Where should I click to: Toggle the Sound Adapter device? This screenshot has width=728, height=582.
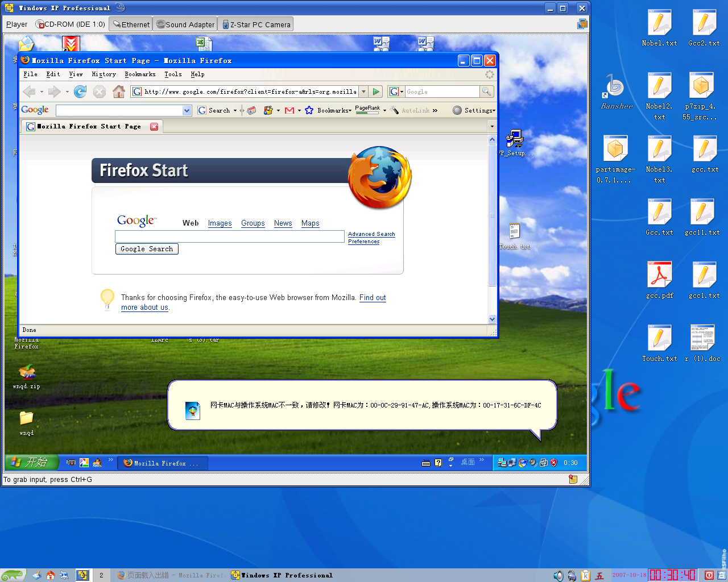tap(185, 24)
